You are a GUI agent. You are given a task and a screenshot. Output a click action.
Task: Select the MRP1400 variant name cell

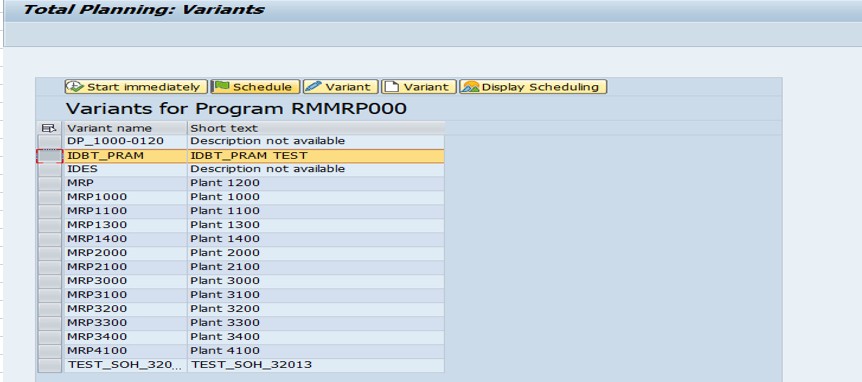tap(126, 239)
